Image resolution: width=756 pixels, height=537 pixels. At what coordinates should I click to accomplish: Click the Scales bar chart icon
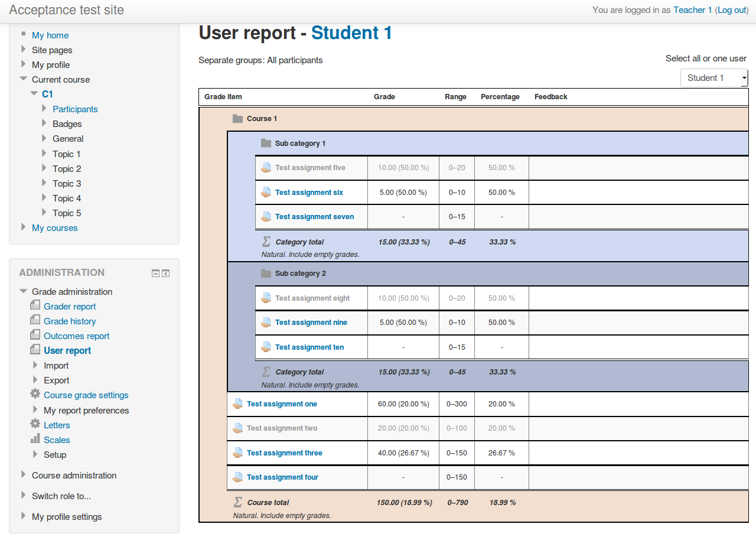pyautogui.click(x=35, y=439)
